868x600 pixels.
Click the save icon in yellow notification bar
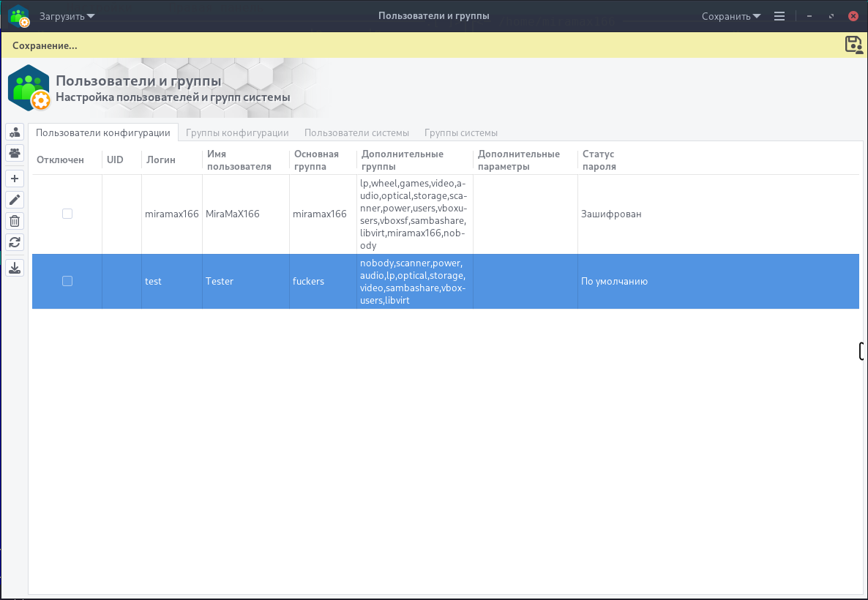point(854,45)
